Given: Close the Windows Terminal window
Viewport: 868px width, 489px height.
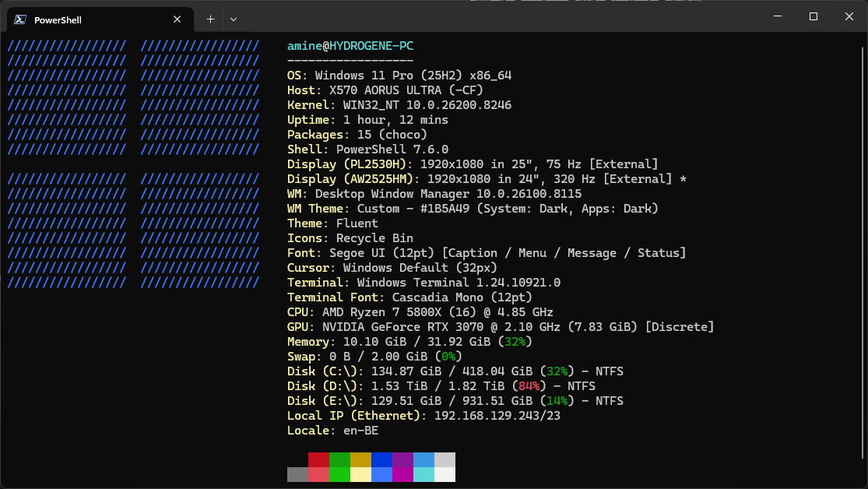Looking at the screenshot, I should [x=849, y=16].
